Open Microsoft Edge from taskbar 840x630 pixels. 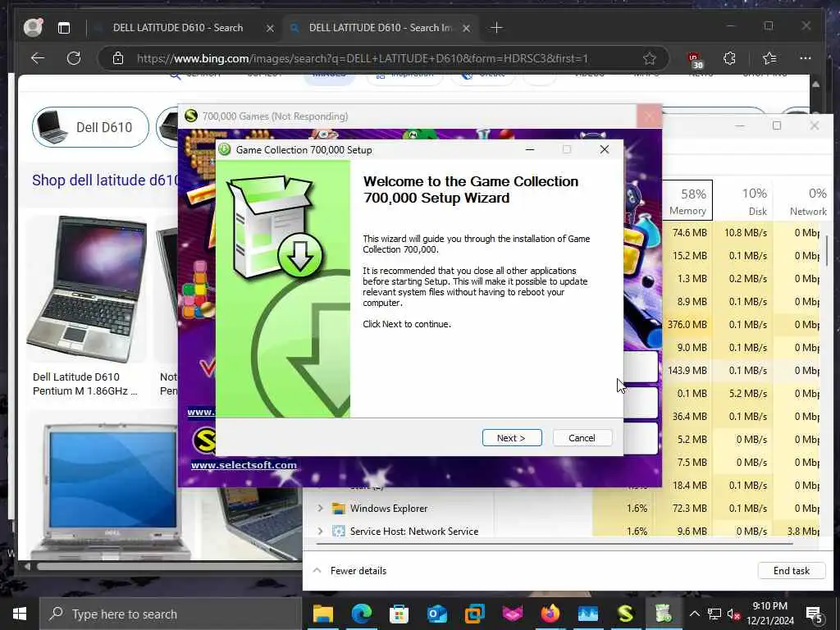[x=362, y=614]
